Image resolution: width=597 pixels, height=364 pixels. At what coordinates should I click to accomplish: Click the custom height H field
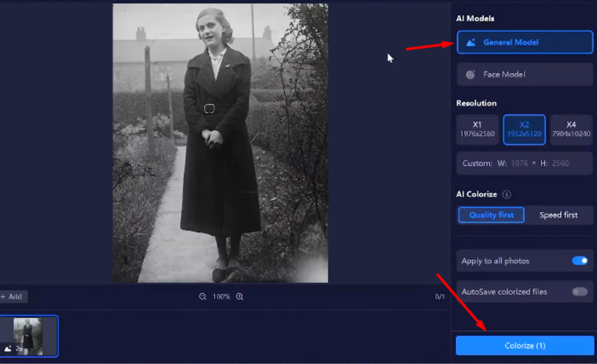tap(560, 164)
